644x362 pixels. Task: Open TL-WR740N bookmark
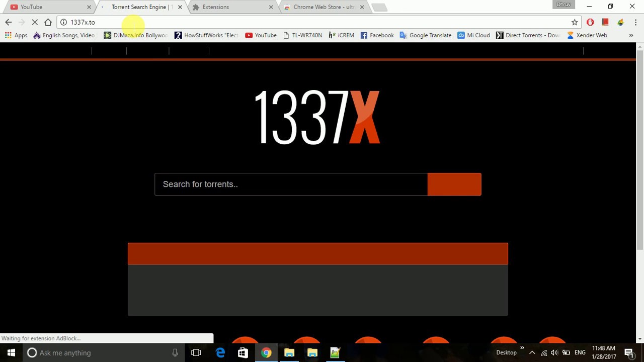pos(302,35)
